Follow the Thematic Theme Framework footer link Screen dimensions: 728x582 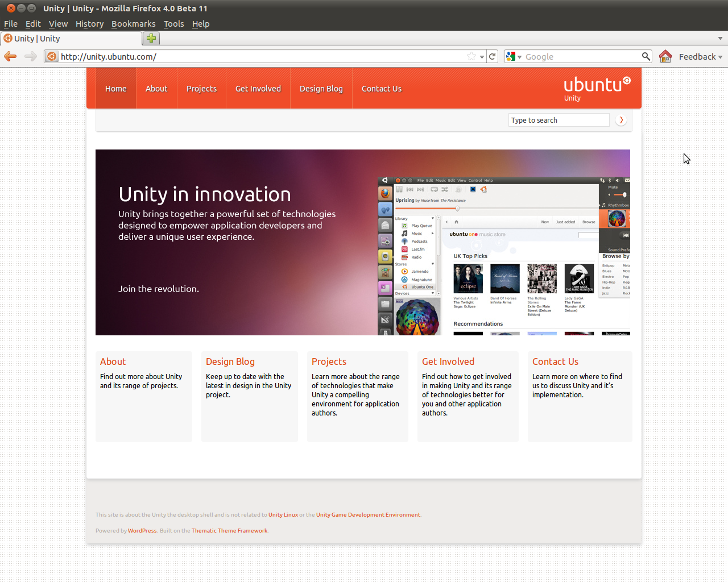pos(229,531)
